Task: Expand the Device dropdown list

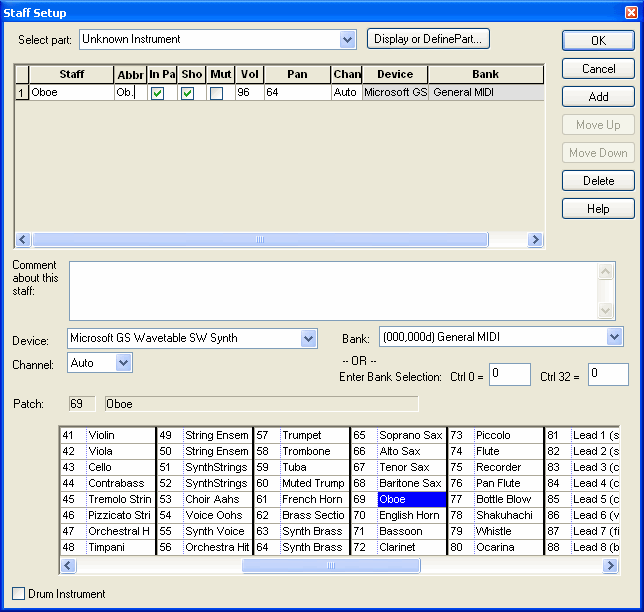Action: pyautogui.click(x=308, y=339)
